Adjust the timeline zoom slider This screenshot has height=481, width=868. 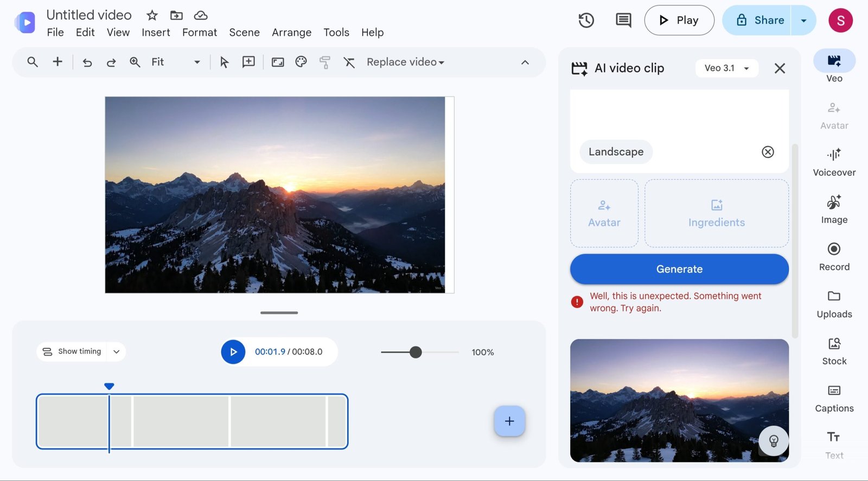click(416, 352)
